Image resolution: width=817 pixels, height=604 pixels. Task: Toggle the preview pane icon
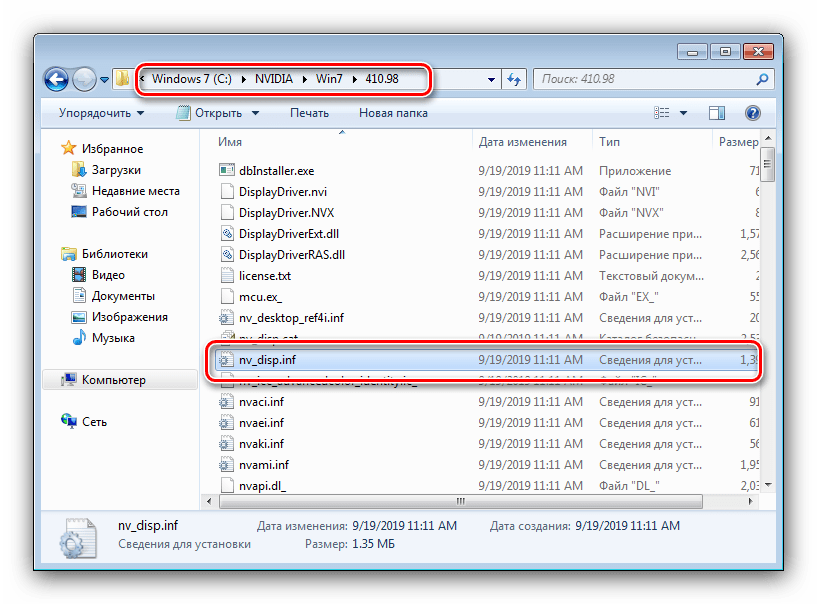tap(716, 113)
